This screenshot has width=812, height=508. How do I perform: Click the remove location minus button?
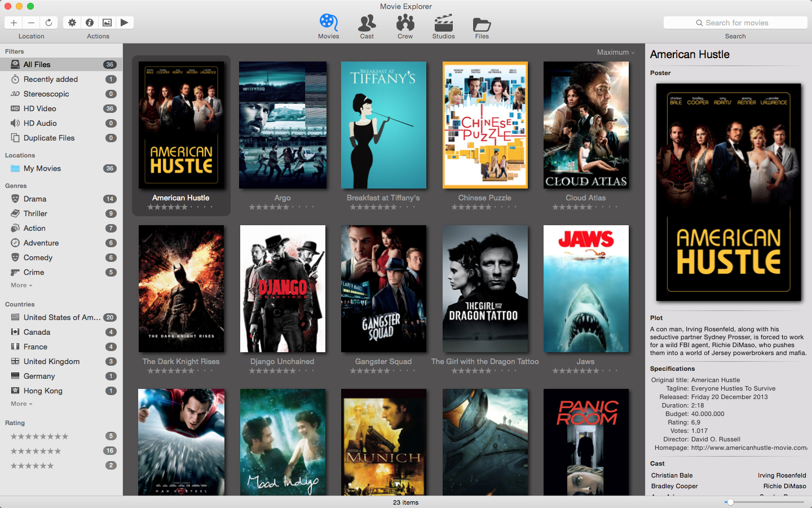pyautogui.click(x=31, y=23)
